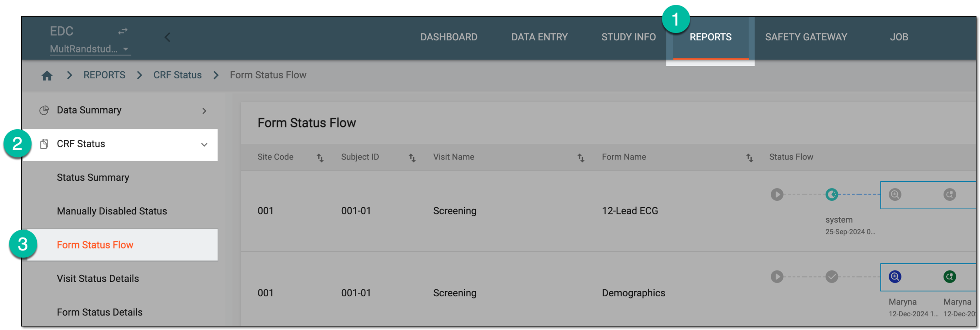
Task: Click the teal in-progress status icon in 12-Lead ECG row
Action: 831,194
